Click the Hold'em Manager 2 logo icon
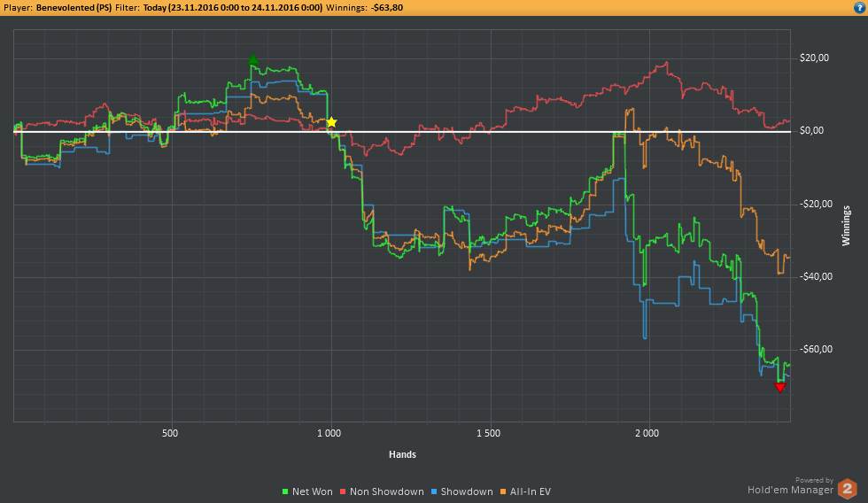This screenshot has width=868, height=503. pos(847,489)
